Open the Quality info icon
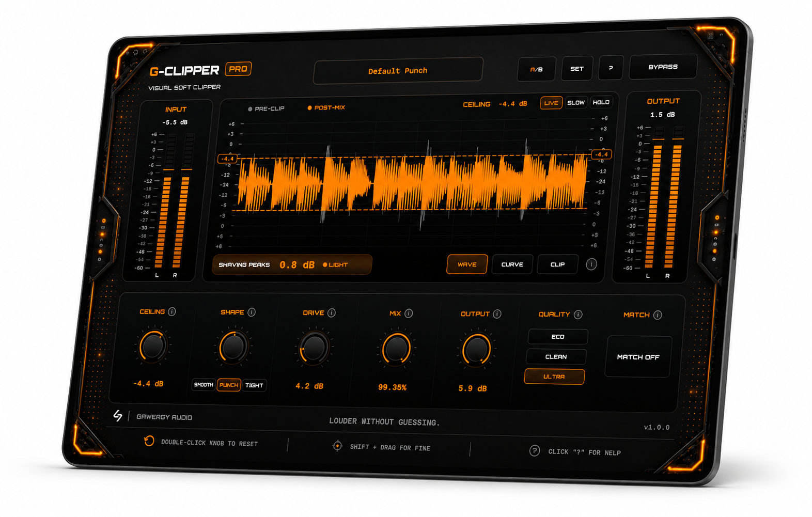This screenshot has width=812, height=517. [x=578, y=314]
